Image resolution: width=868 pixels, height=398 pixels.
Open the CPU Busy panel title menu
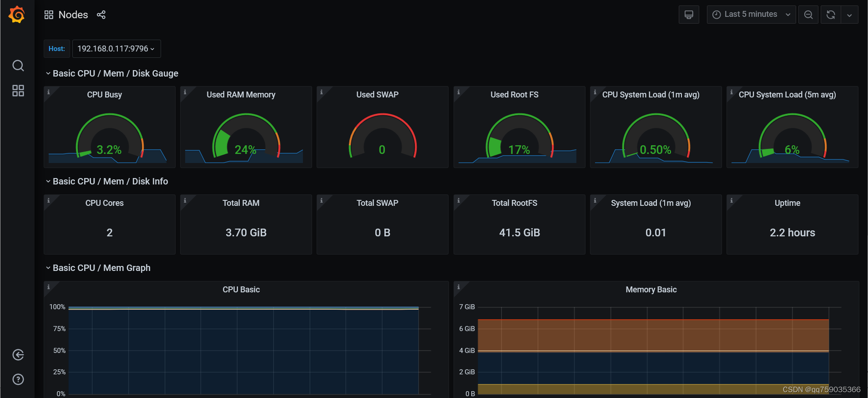click(105, 95)
